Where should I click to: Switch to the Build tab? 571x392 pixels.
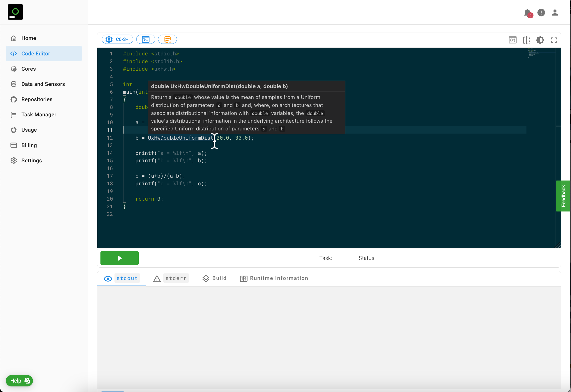click(x=214, y=278)
